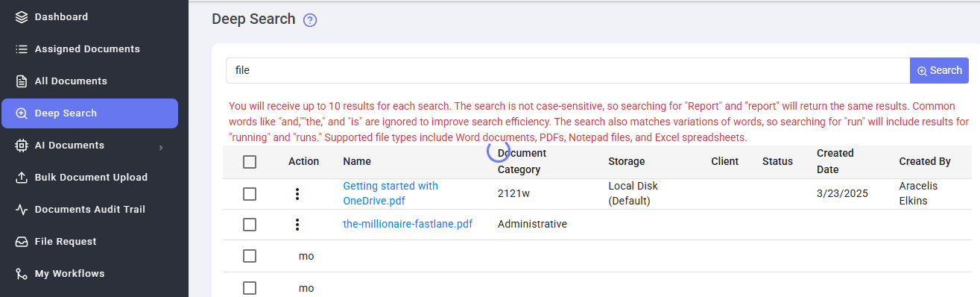The height and width of the screenshot is (297, 980).
Task: Click the Documents Audit Trail pulse icon
Action: [x=22, y=210]
